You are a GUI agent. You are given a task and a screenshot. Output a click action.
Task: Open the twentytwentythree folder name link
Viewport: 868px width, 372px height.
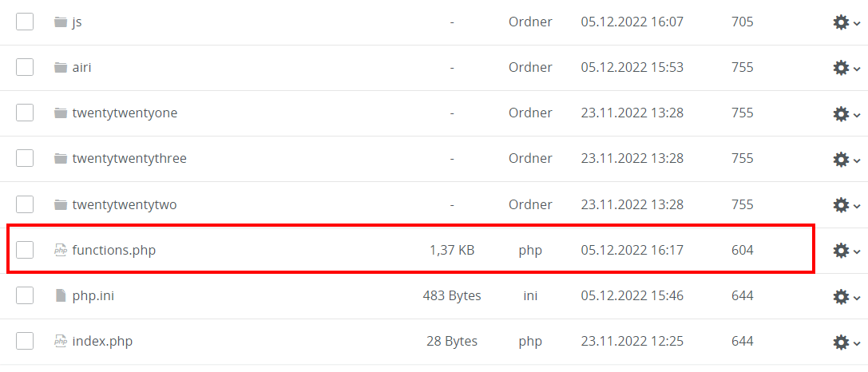129,159
